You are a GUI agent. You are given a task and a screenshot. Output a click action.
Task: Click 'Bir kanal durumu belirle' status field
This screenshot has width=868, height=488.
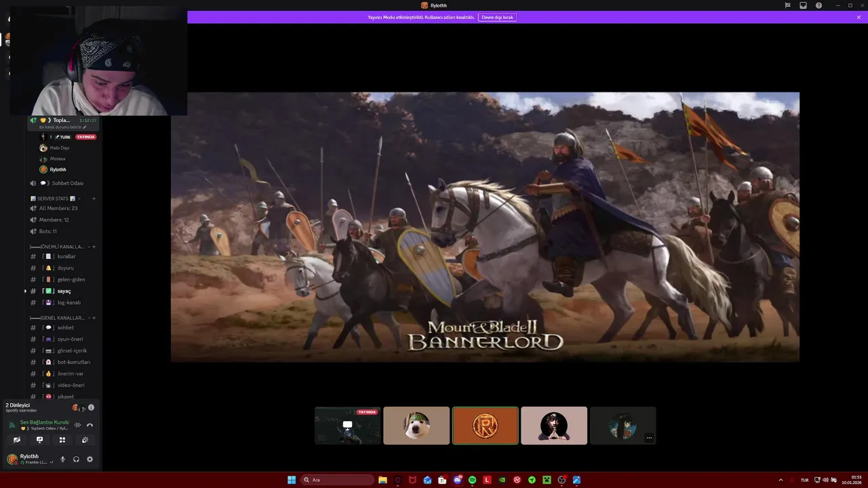click(64, 127)
